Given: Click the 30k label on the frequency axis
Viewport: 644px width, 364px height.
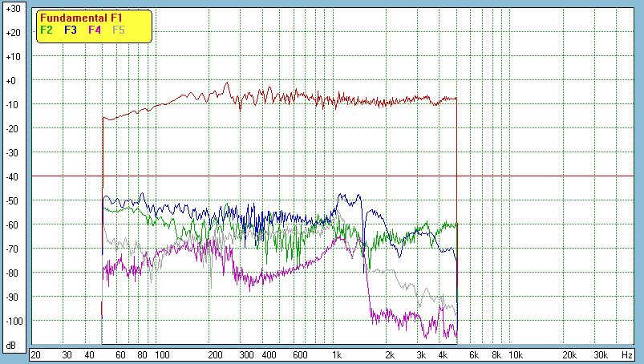Looking at the screenshot, I should (600, 354).
